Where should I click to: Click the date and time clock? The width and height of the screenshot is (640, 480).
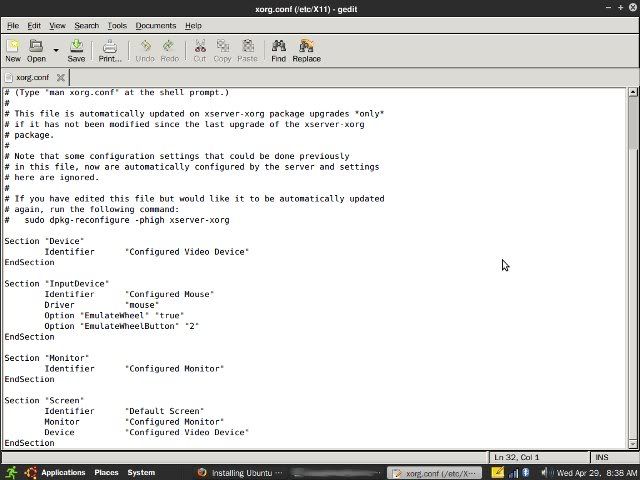pos(595,472)
